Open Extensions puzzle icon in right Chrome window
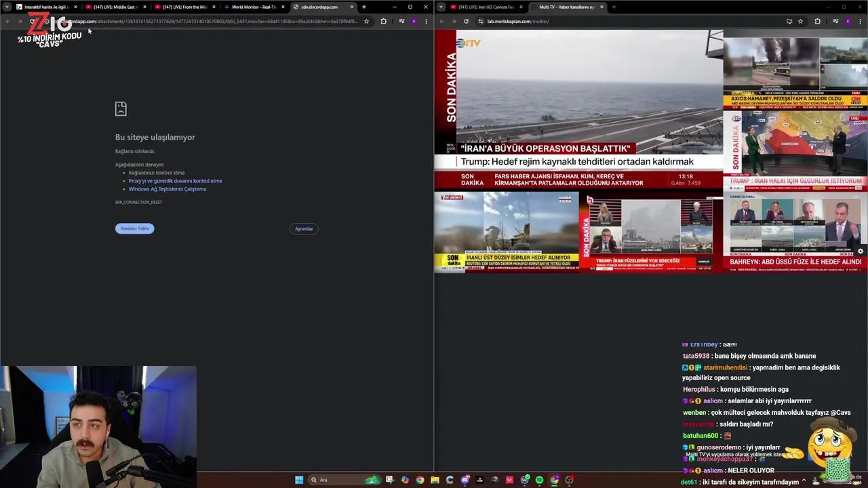The image size is (868, 488). click(817, 21)
